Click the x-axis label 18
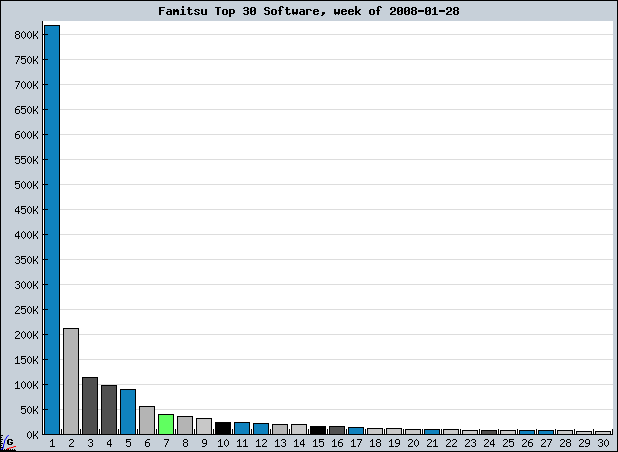The image size is (618, 452). 375,444
